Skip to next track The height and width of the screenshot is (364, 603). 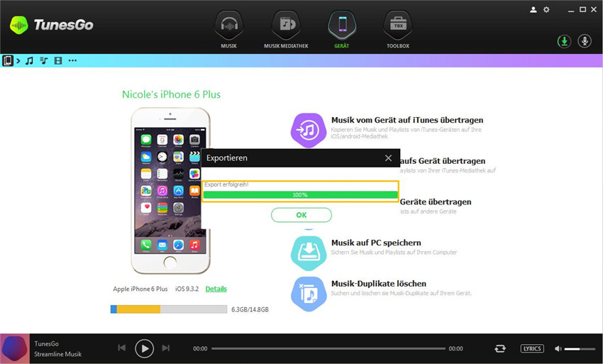pos(166,348)
